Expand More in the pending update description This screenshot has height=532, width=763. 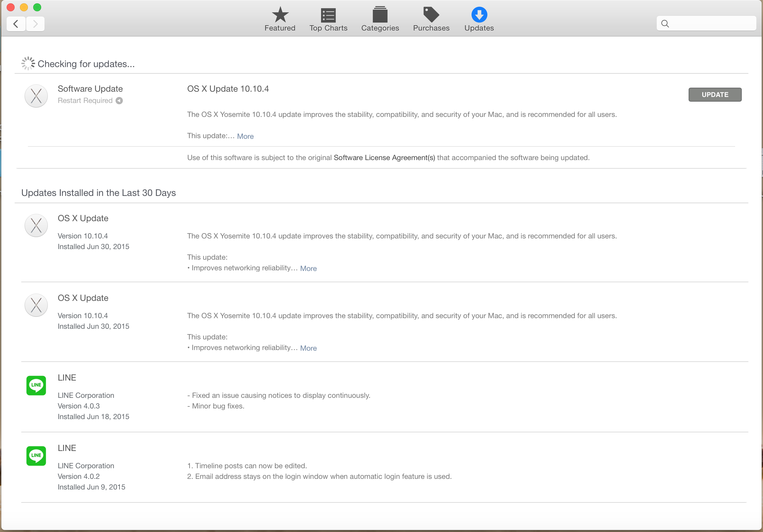click(245, 136)
